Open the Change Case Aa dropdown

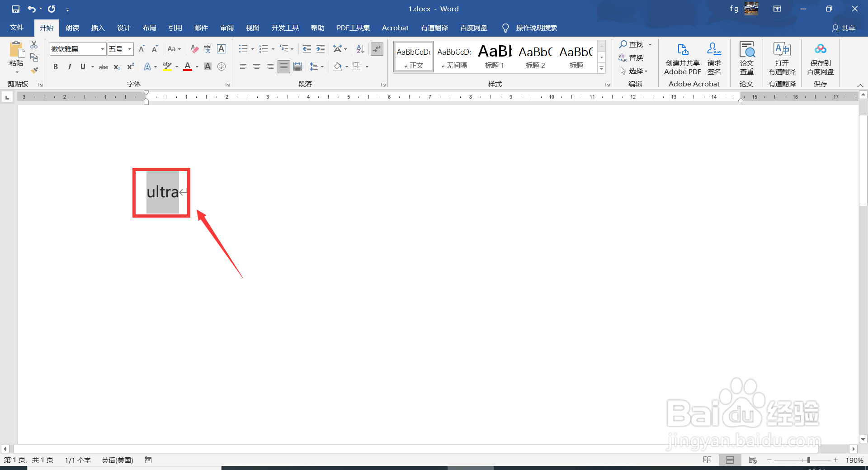coord(174,49)
